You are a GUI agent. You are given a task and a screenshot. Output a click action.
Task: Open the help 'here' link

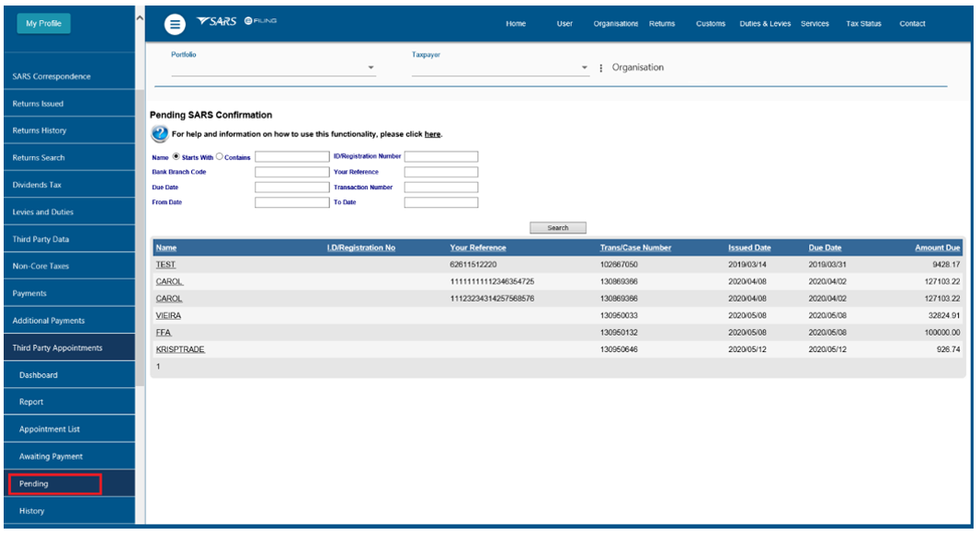tap(432, 134)
